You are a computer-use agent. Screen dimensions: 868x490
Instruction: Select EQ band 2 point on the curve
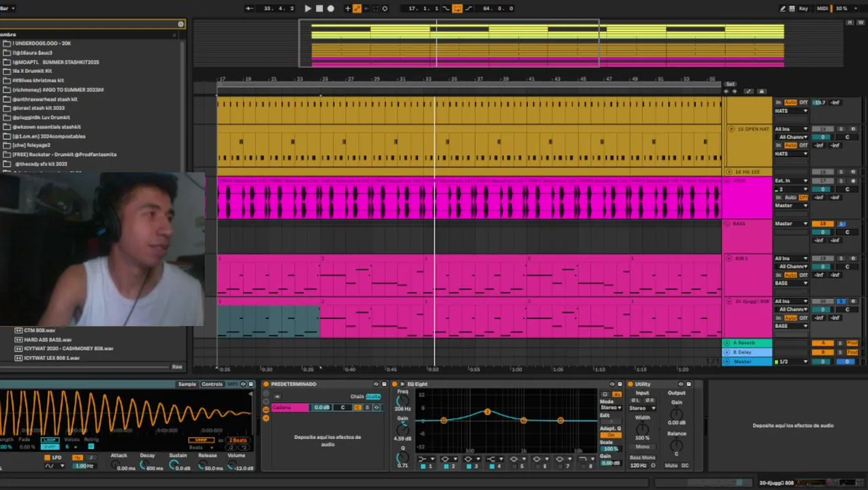point(487,412)
